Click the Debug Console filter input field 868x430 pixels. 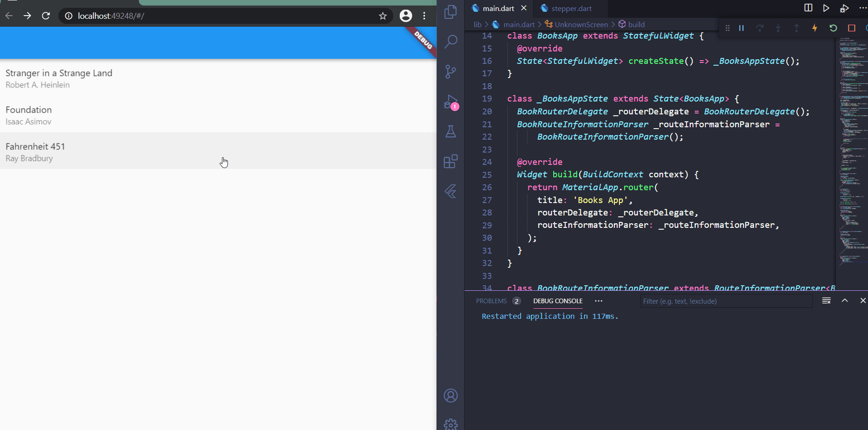click(726, 301)
